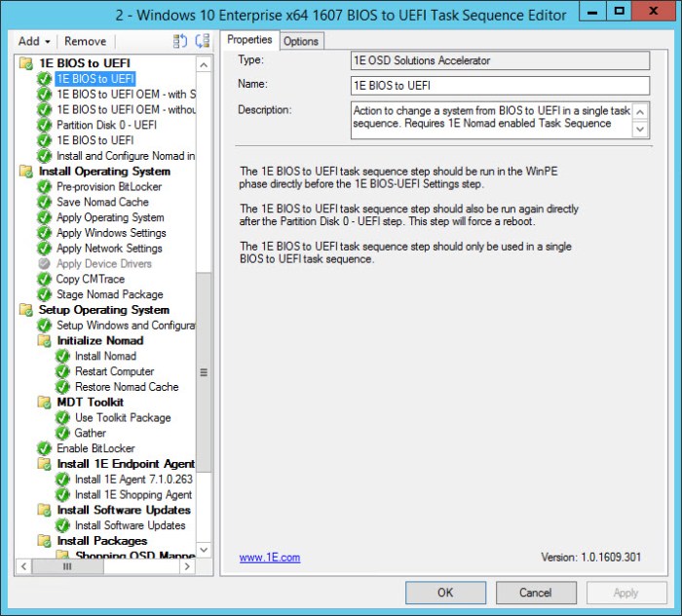Maximize the Task Sequence Editor window
The image size is (682, 616).
[x=620, y=12]
